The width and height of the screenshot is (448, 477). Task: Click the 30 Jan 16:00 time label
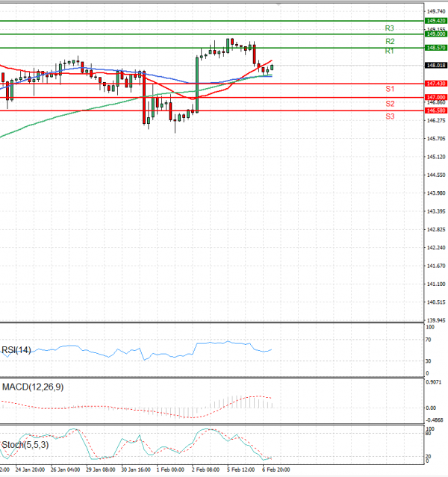(x=136, y=470)
